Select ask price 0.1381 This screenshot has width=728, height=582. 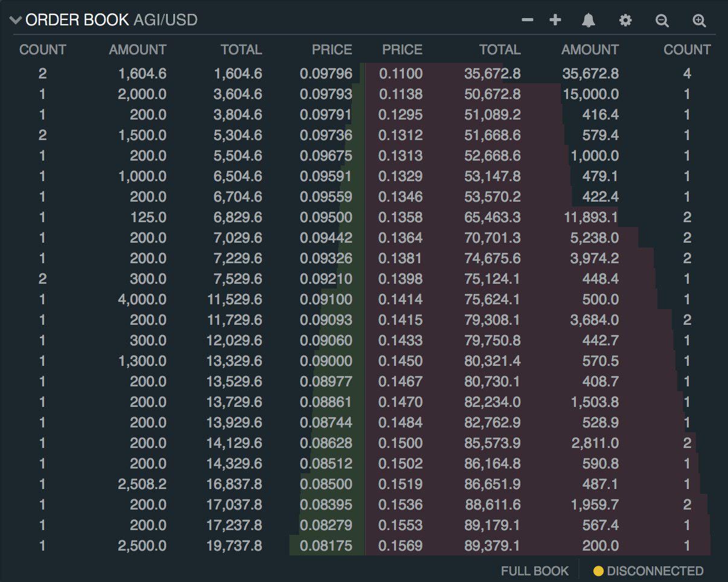pyautogui.click(x=401, y=258)
